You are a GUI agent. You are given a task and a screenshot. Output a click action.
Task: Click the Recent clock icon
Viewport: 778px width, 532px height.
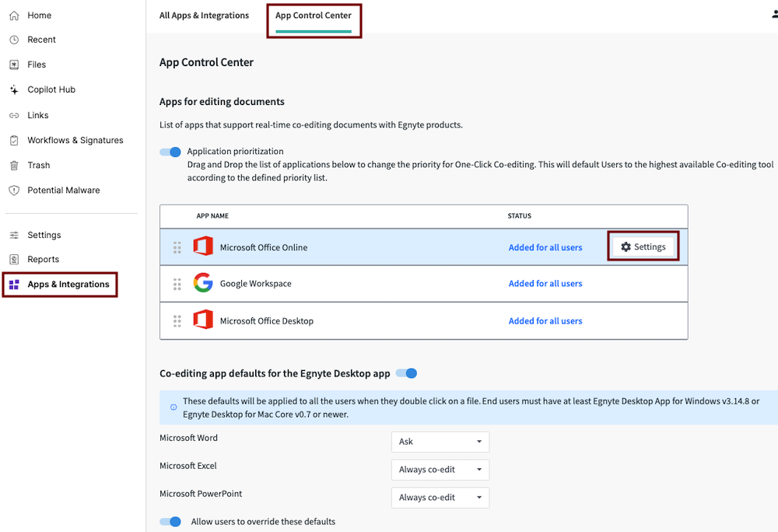[14, 40]
